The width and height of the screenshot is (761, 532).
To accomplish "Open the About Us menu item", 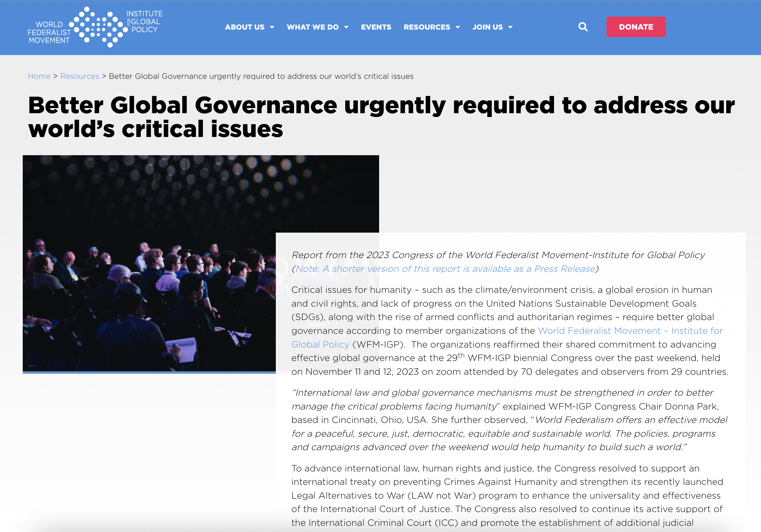I will [245, 27].
